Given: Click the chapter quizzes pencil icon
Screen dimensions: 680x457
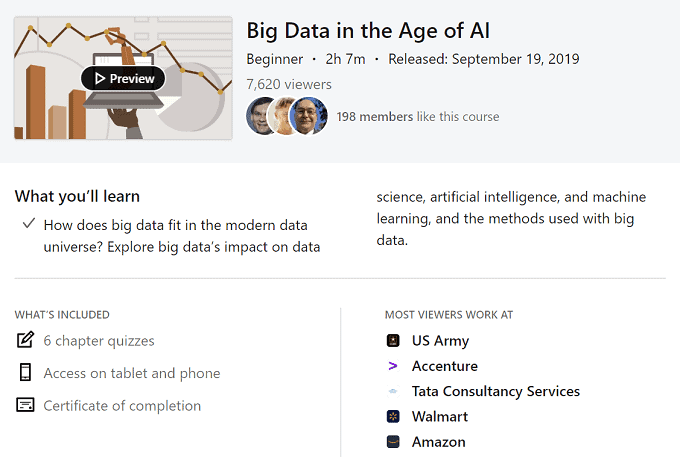Looking at the screenshot, I should (x=25, y=340).
